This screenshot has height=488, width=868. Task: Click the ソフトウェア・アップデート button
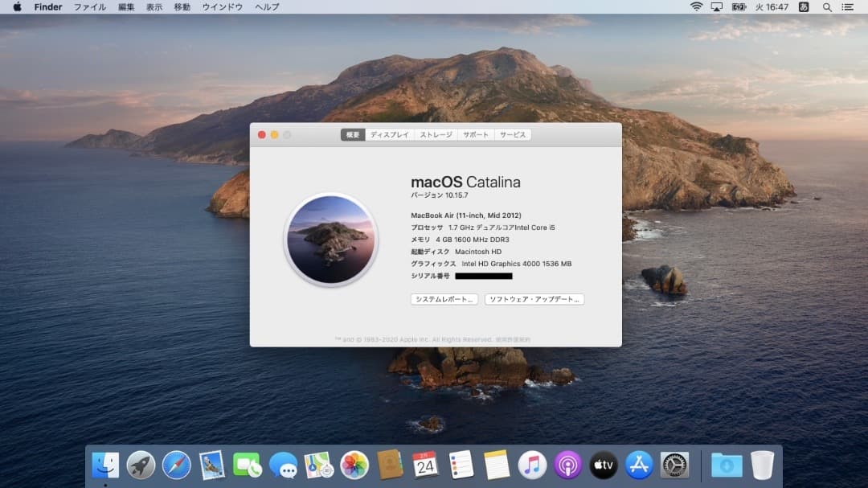click(x=534, y=300)
